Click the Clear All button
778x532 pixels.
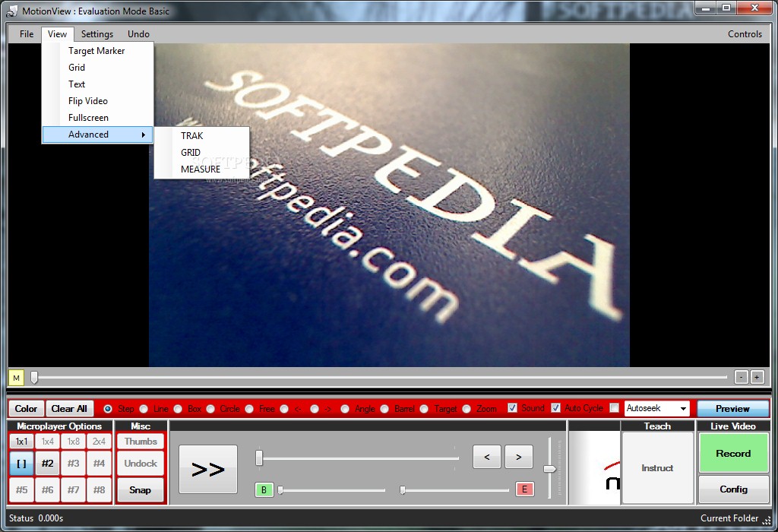coord(69,409)
